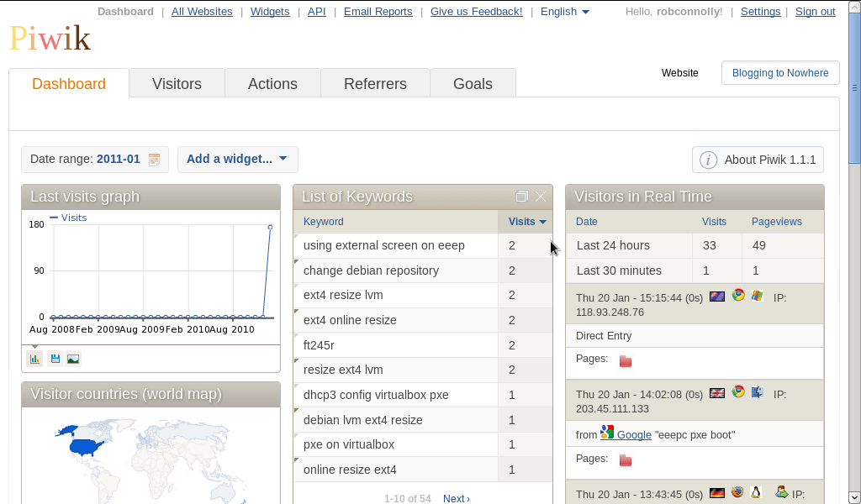This screenshot has height=504, width=861.
Task: Toggle Visits legend in Last visits graph
Action: pos(68,218)
